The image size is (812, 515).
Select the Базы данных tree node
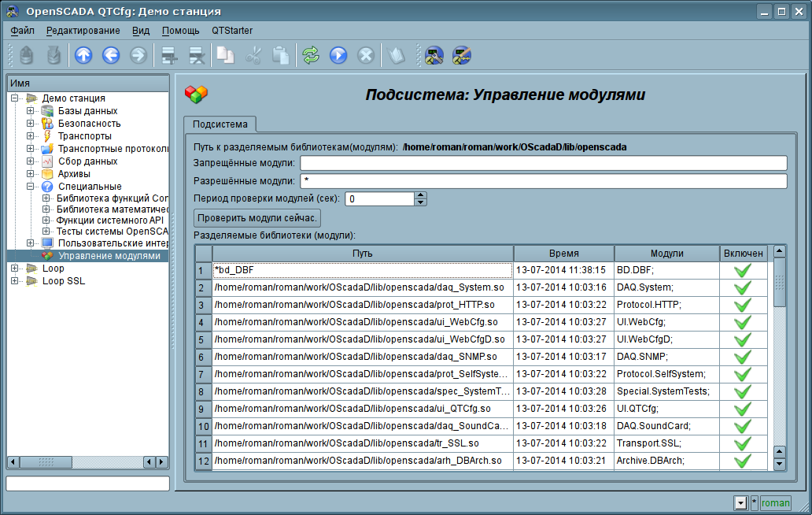click(87, 111)
